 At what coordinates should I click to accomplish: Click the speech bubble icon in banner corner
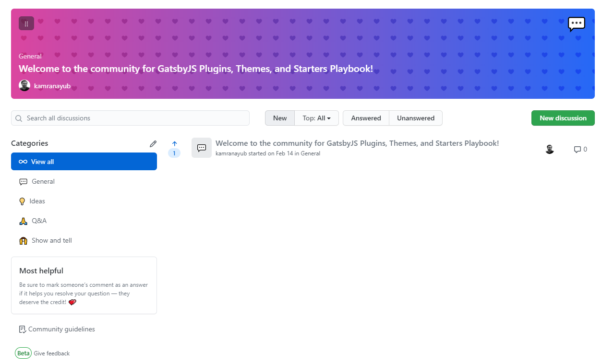click(x=576, y=24)
